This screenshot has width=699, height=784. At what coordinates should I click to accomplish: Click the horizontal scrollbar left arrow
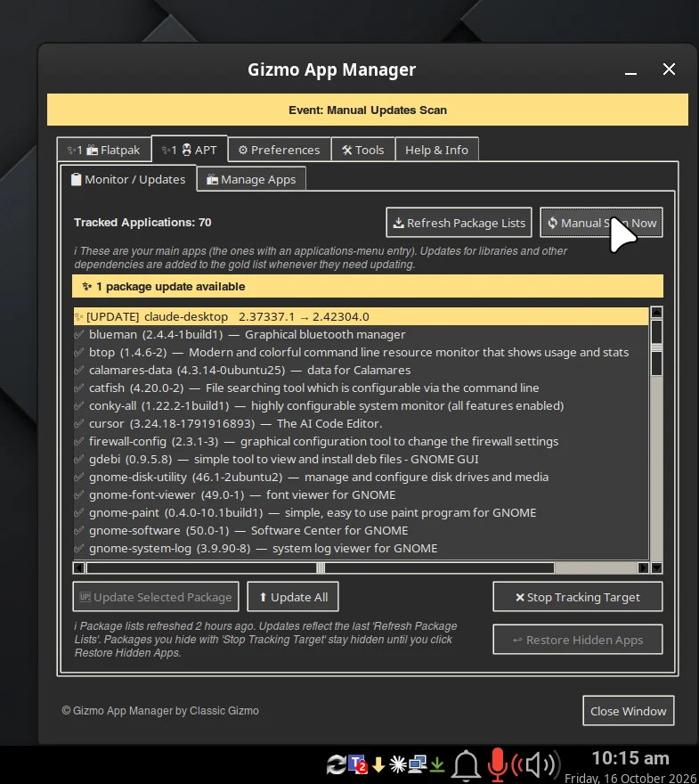pos(78,568)
